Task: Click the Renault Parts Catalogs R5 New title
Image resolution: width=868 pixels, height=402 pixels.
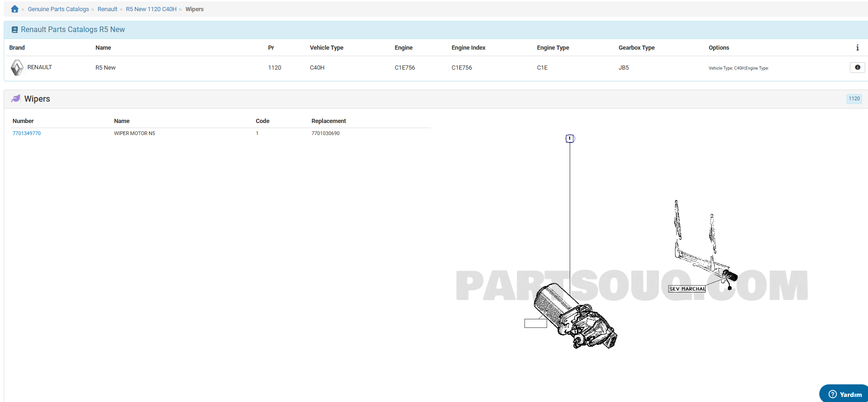Action: pos(73,30)
